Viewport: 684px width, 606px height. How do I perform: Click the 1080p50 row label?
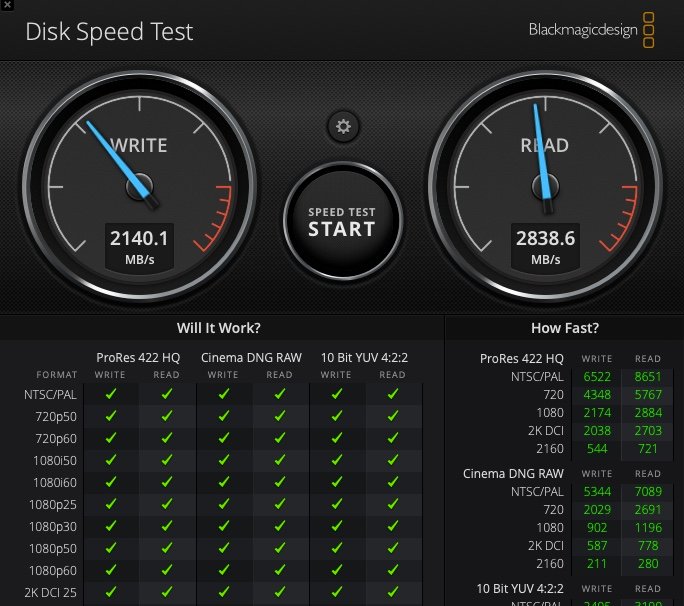(52, 548)
